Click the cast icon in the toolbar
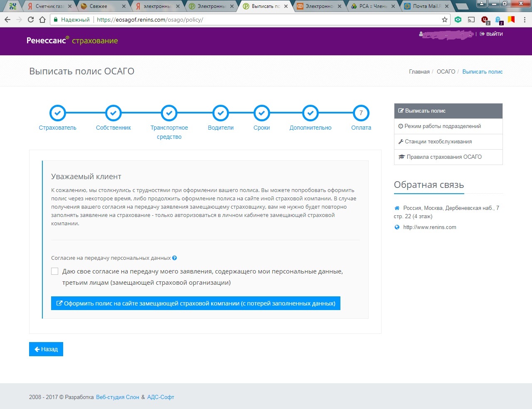Screen dimensions: 532x409 [x=471, y=20]
